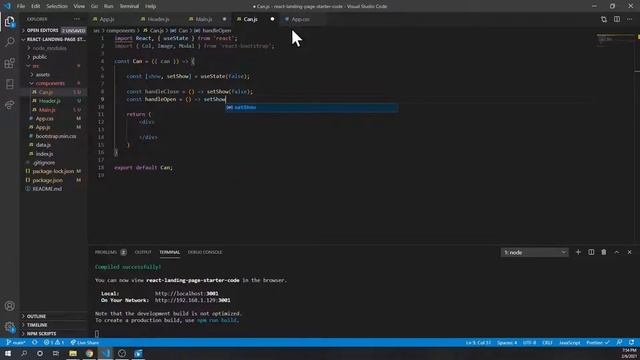Create a new terminal with plus icon
This screenshot has height=360, width=640.
(x=578, y=252)
